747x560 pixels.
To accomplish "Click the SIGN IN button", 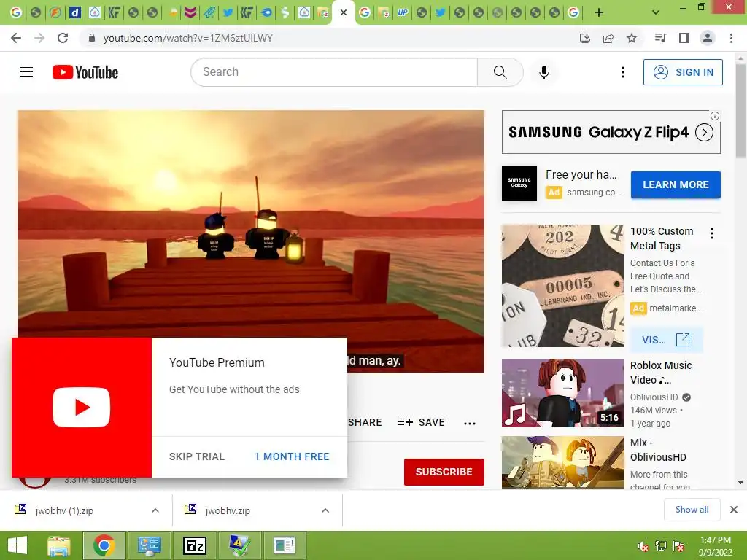I will (683, 72).
